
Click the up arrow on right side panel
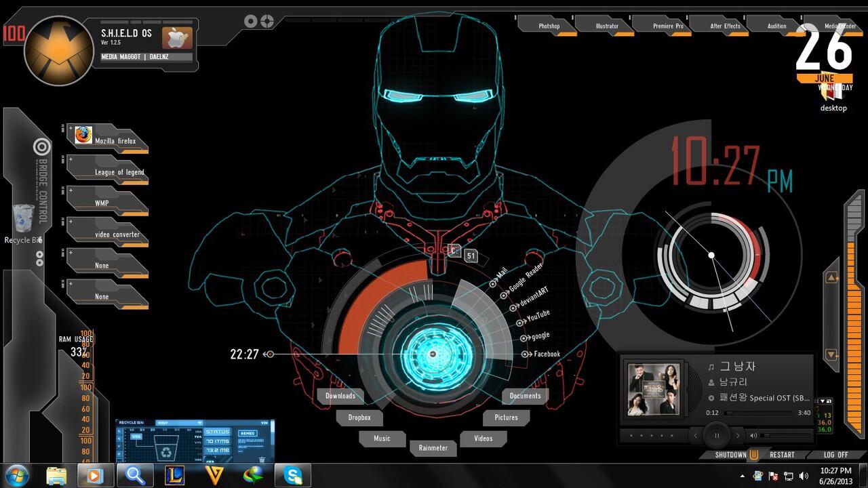(831, 277)
